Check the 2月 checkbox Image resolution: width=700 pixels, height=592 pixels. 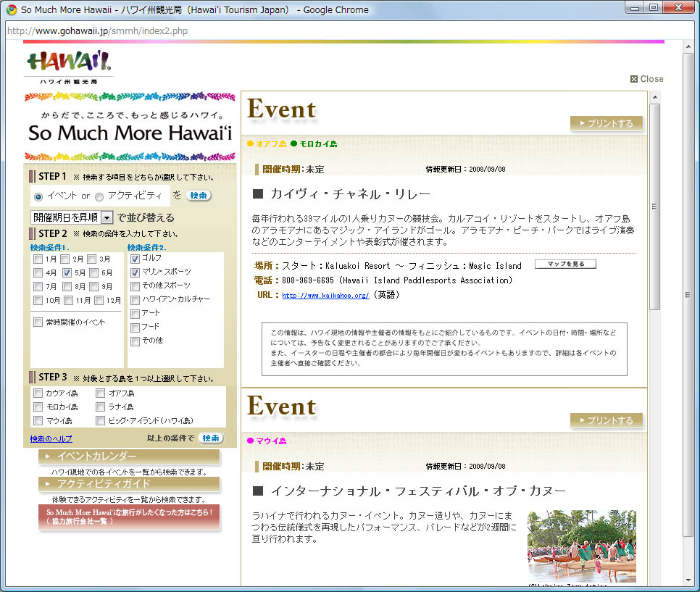[65, 259]
